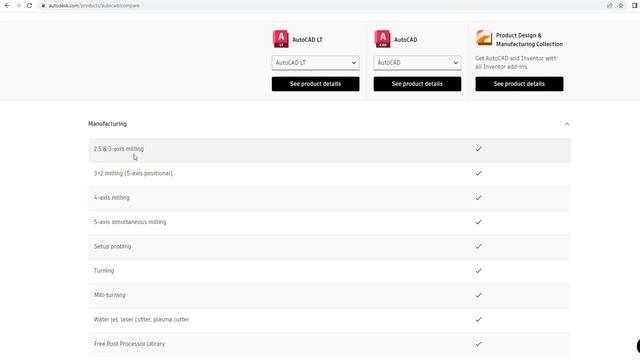Click the checkmark in Setup probing row
The image size is (640, 360).
(x=478, y=247)
